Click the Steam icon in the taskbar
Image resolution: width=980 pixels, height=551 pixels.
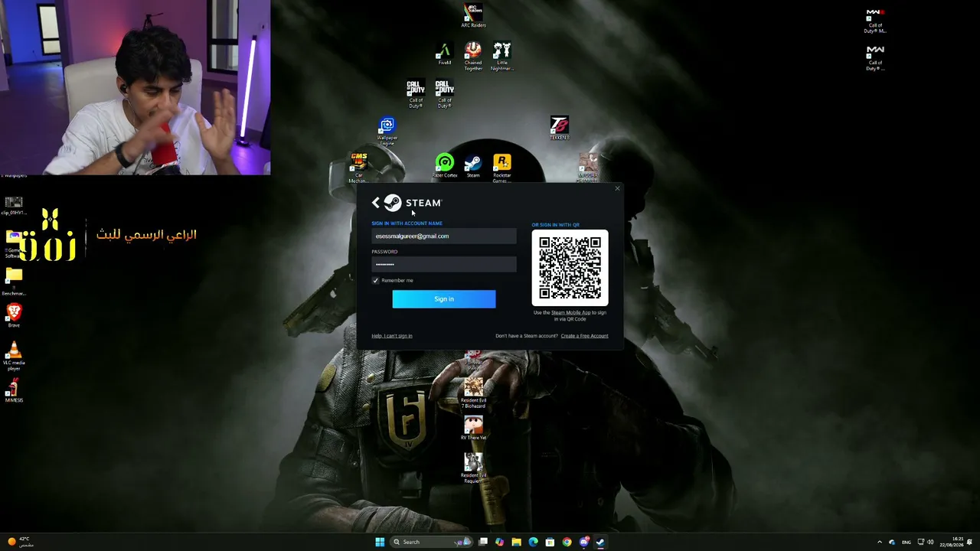tap(600, 543)
